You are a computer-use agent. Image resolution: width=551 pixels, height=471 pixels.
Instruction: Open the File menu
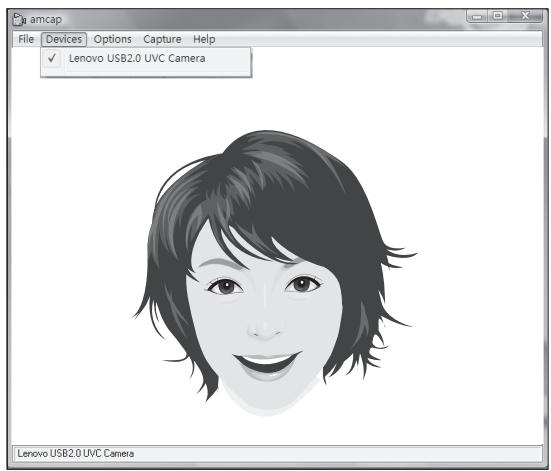point(26,39)
